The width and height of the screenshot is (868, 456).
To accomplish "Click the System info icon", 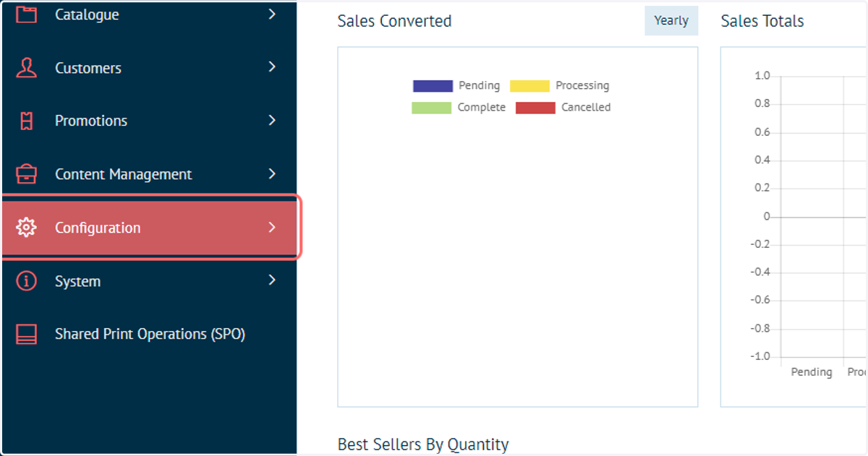I will pos(27,281).
